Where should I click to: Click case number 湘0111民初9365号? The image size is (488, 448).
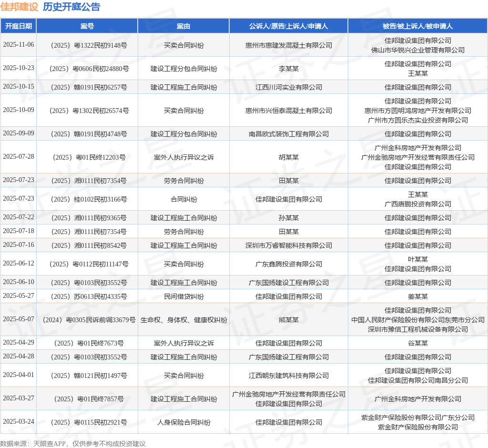coord(89,218)
